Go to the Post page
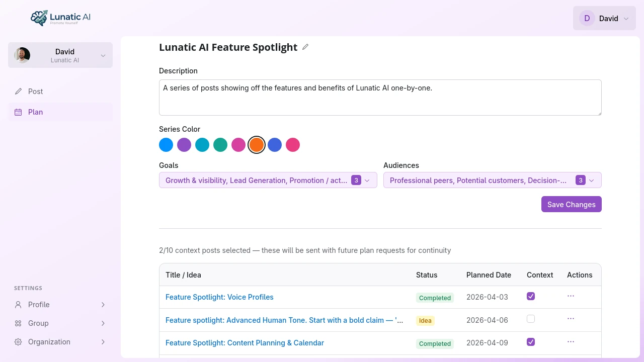Image resolution: width=644 pixels, height=362 pixels. click(x=60, y=92)
